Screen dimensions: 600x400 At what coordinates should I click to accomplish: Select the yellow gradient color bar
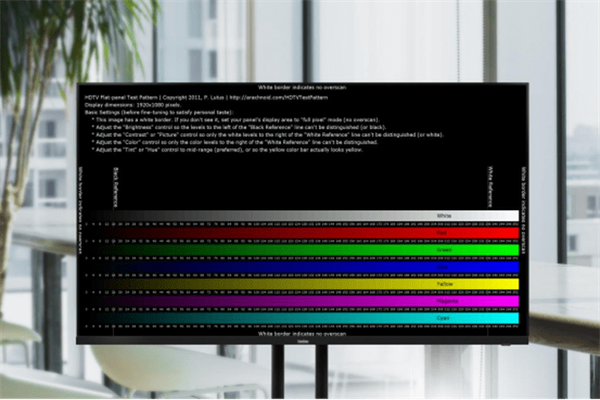click(x=300, y=284)
